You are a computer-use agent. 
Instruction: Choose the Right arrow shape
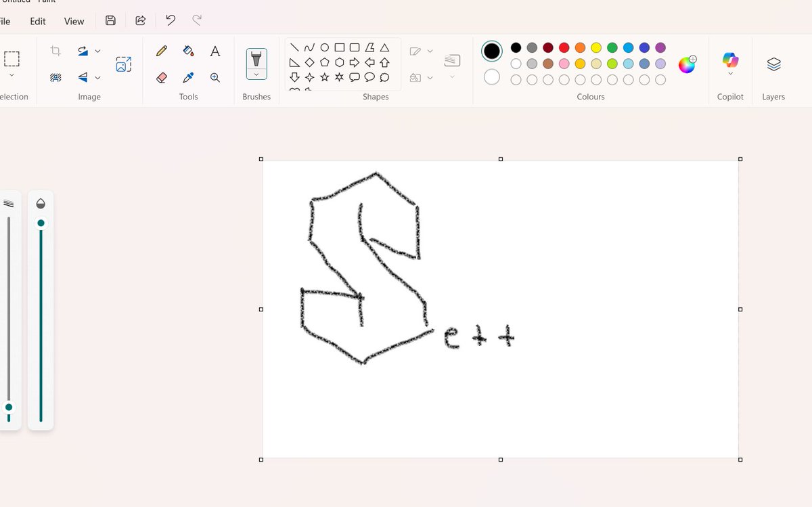(355, 62)
